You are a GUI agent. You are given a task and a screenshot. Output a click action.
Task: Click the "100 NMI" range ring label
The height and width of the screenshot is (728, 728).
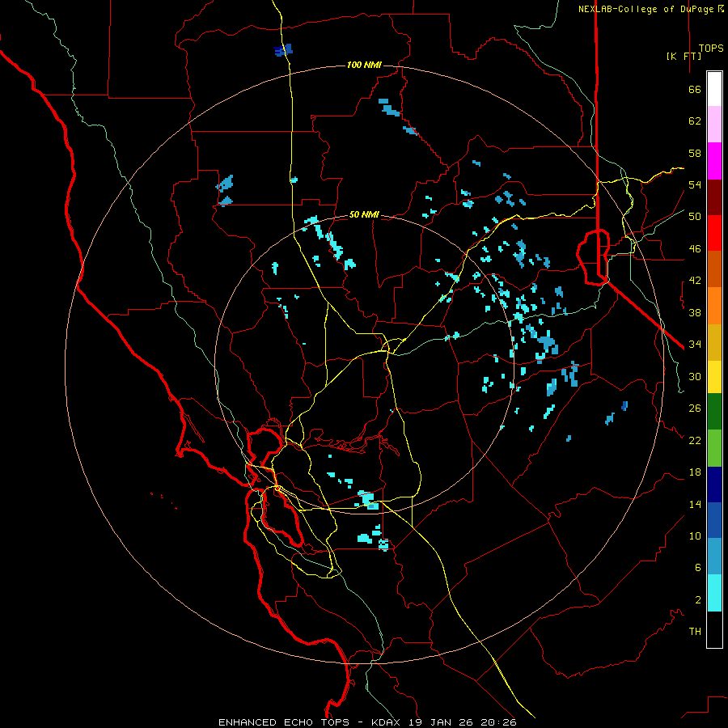364,65
